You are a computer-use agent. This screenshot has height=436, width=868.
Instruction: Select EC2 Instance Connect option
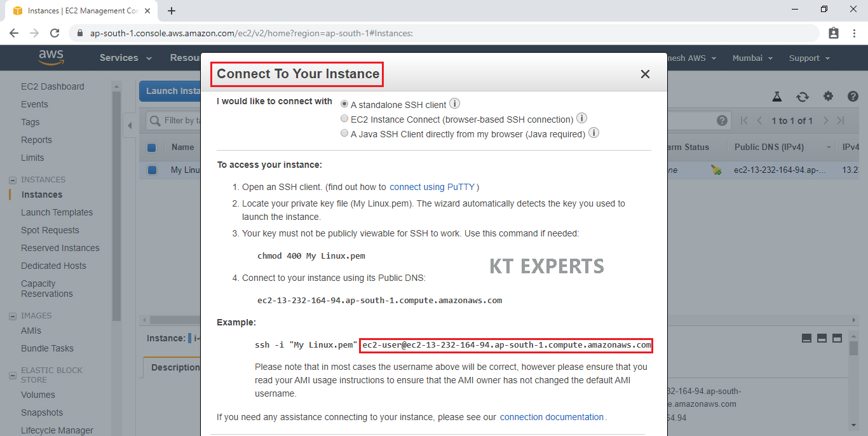(x=344, y=119)
